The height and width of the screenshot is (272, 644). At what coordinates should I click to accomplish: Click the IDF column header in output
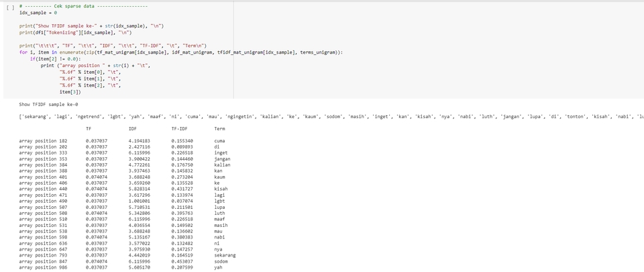132,128
